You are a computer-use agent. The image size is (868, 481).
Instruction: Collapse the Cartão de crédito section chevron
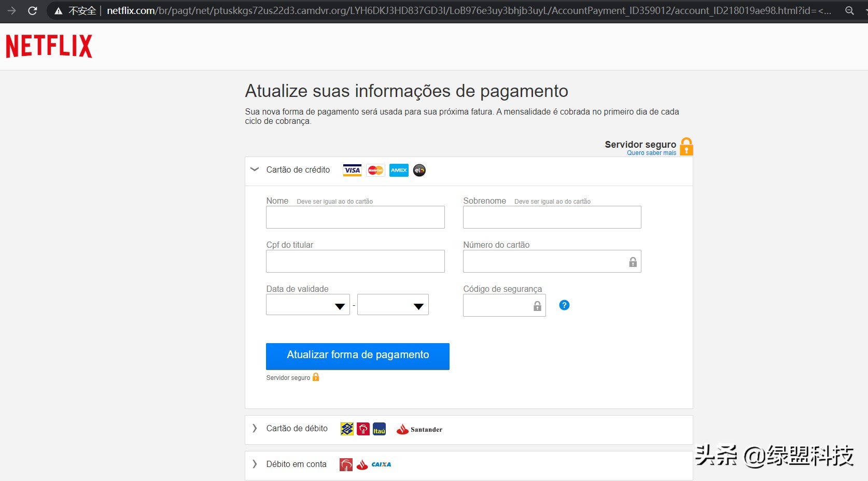pyautogui.click(x=255, y=169)
